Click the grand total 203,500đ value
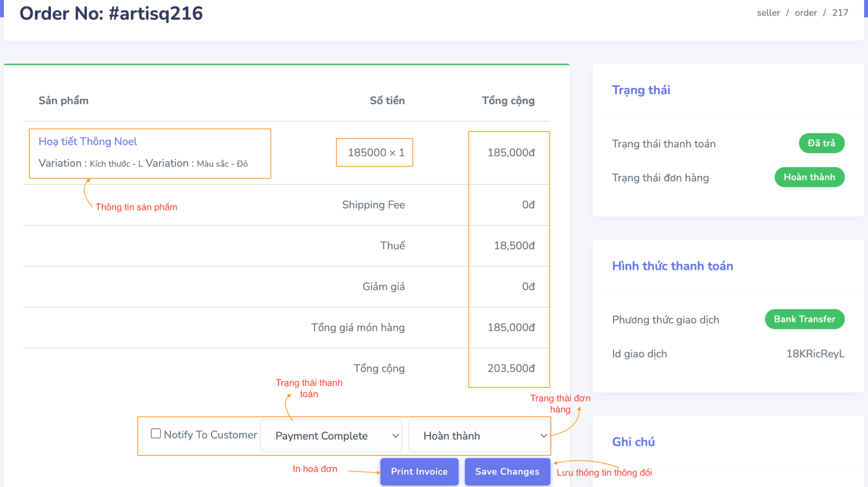Viewport: 868px width, 487px height. 510,369
